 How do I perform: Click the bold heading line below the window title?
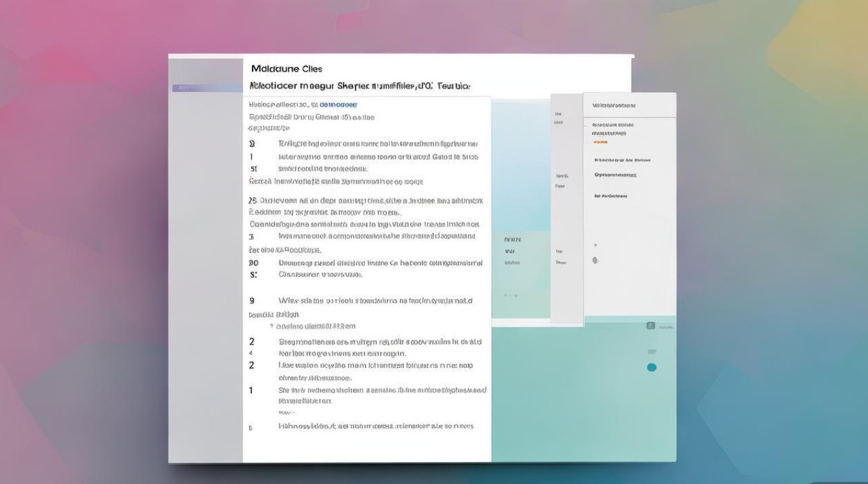tap(359, 85)
